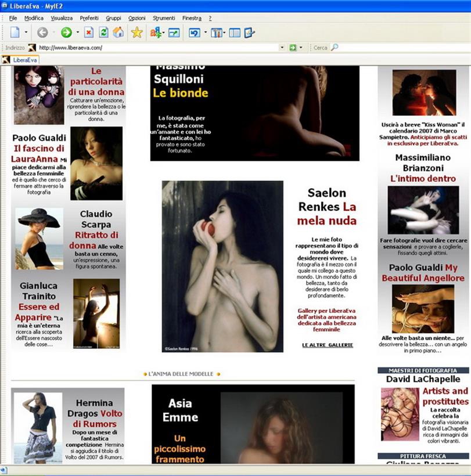The height and width of the screenshot is (476, 471).
Task: Open the Strumenti menu
Action: coord(164,18)
